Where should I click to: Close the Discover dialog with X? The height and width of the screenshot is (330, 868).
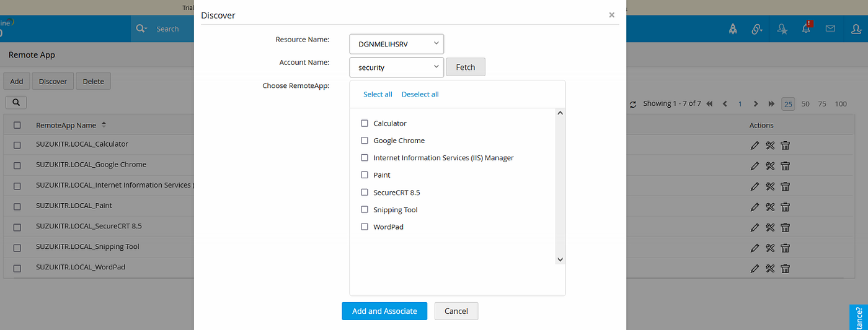click(611, 15)
